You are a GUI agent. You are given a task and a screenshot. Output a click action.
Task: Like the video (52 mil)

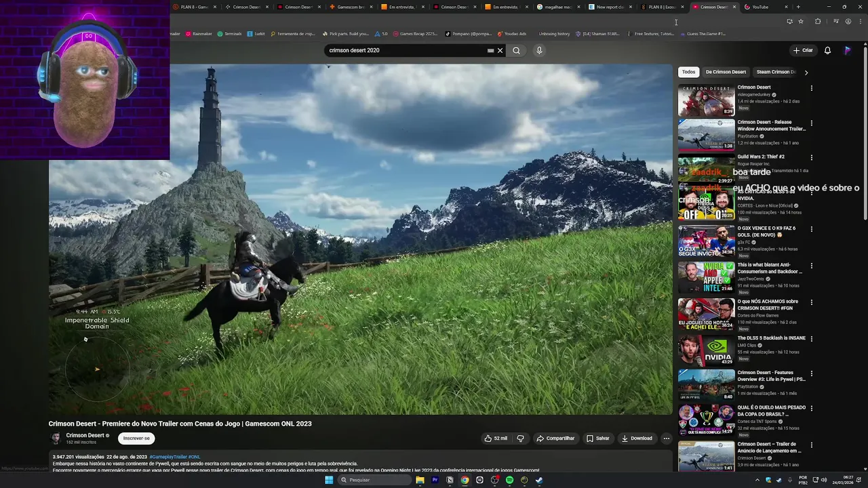[496, 439]
